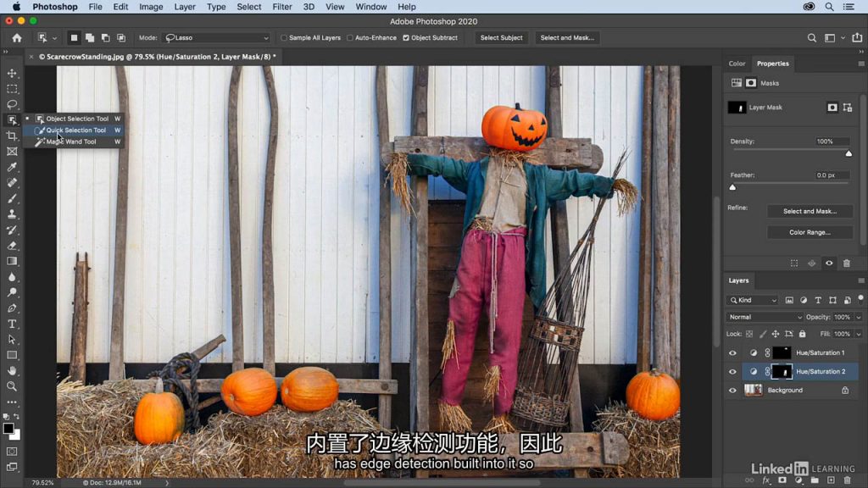Screen dimensions: 868x488
Task: Click Create new group folder icon
Action: click(x=815, y=480)
